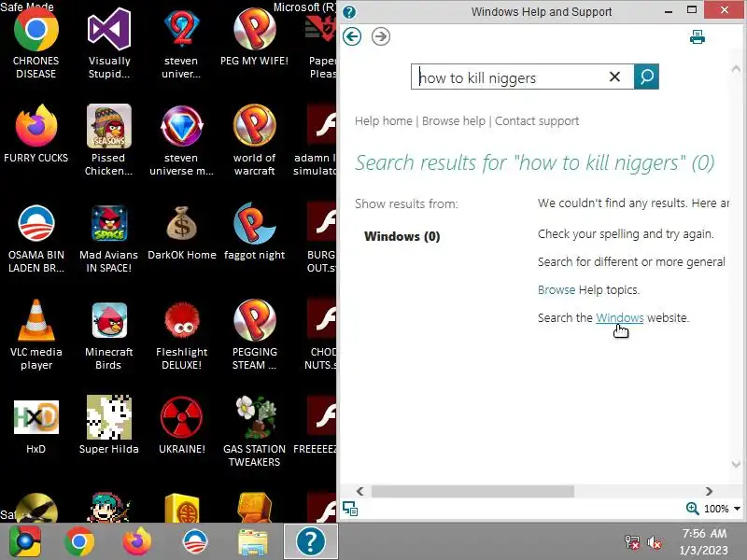Open Firefox from the taskbar
This screenshot has width=747, height=560.
tap(137, 541)
